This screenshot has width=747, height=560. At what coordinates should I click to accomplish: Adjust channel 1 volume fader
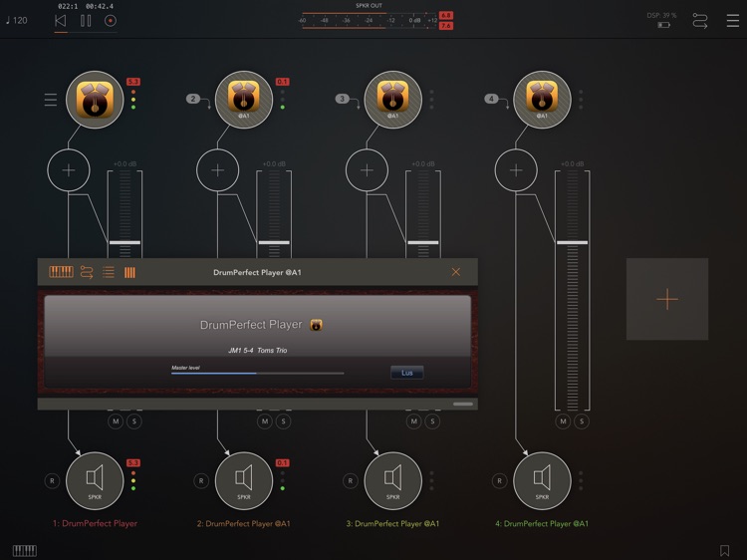tap(124, 242)
